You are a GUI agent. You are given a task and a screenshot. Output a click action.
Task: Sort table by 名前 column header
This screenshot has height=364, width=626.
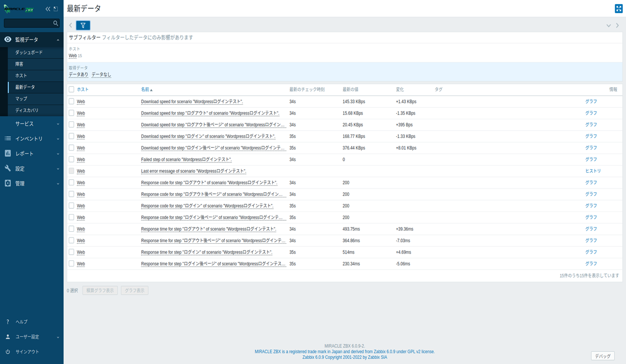pos(146,90)
